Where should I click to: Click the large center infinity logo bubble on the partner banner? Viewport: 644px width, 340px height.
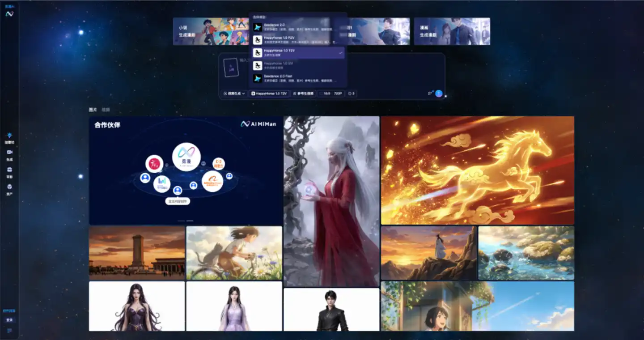186,157
